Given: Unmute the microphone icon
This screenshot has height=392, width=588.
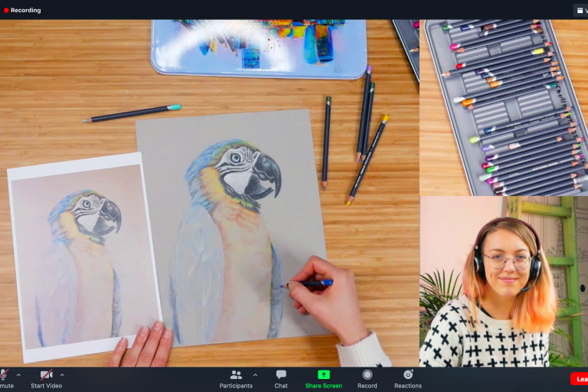Looking at the screenshot, I should click(x=4, y=374).
